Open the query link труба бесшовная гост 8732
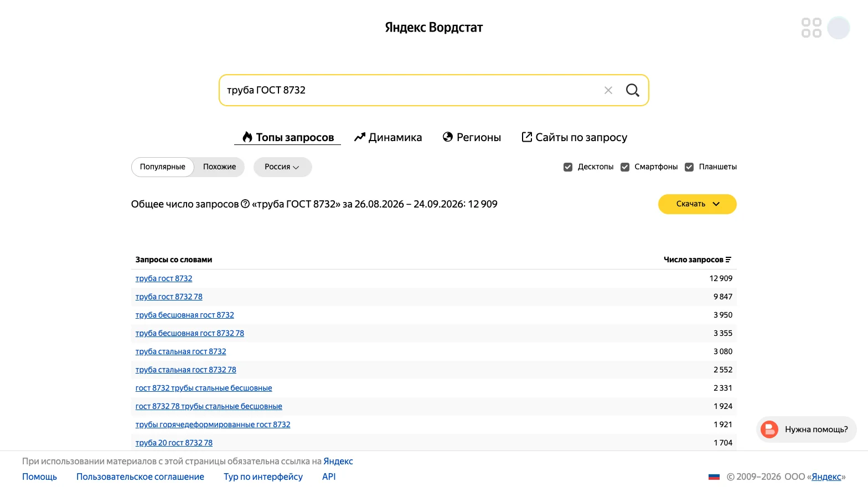 185,315
